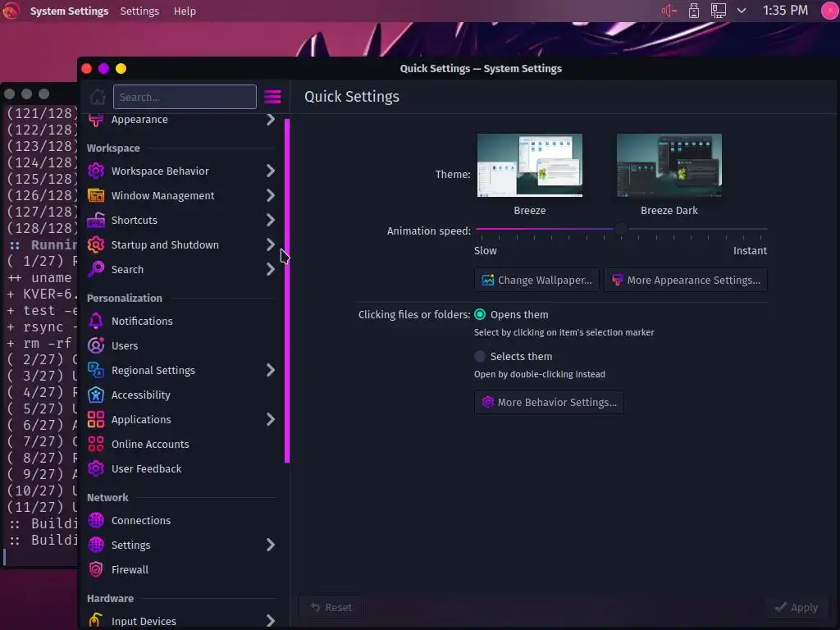The width and height of the screenshot is (840, 630).
Task: Click the Reset button
Action: (331, 608)
